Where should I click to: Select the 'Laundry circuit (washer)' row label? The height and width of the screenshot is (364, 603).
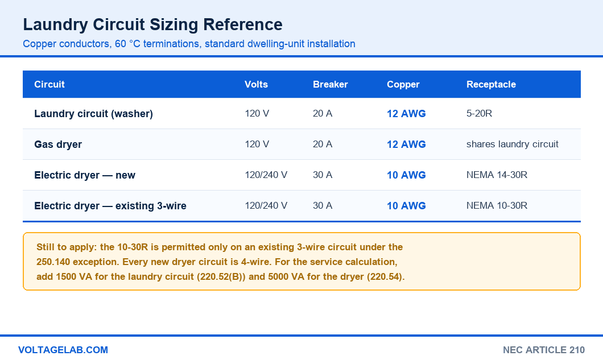(93, 114)
